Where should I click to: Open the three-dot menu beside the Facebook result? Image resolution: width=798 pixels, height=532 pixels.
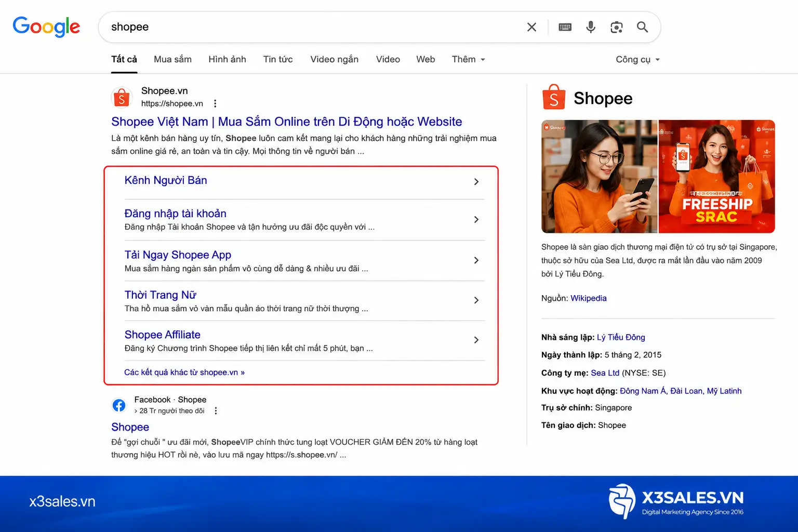[216, 411]
